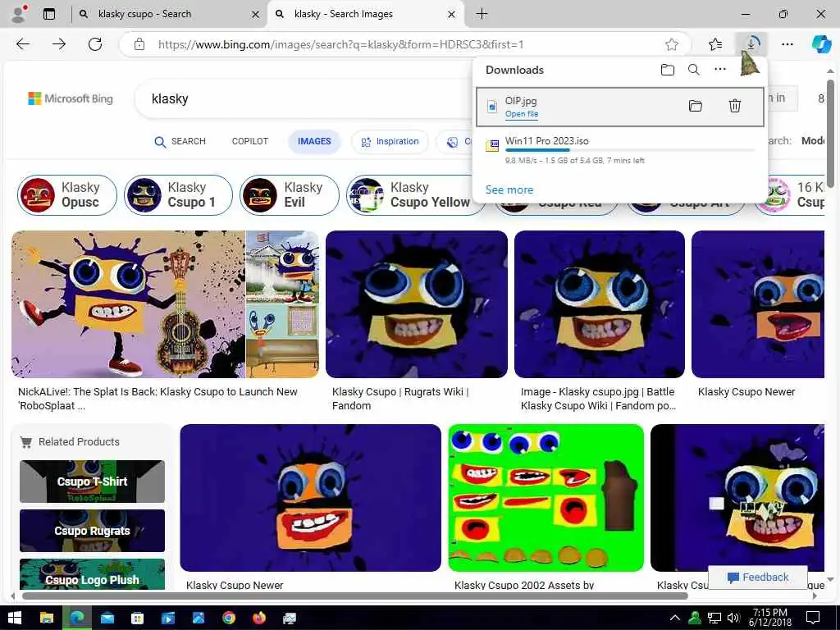
Task: Click the horizontal page scrollbar
Action: (x=354, y=596)
